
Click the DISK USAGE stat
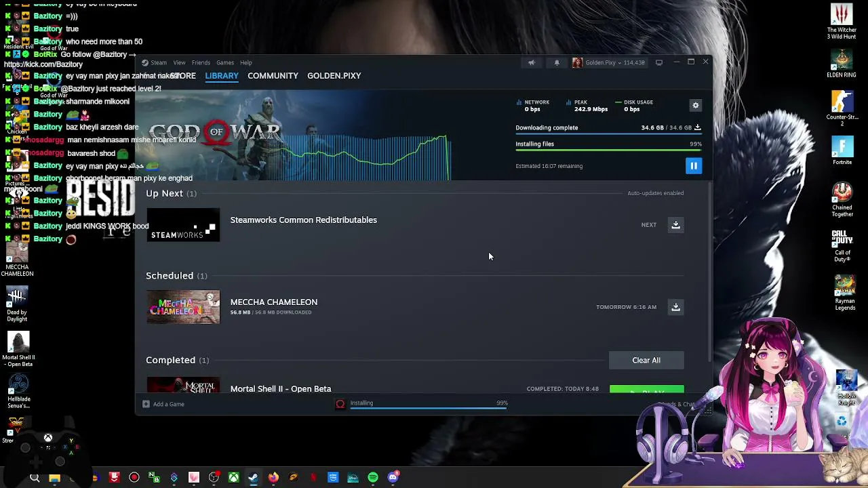point(635,105)
